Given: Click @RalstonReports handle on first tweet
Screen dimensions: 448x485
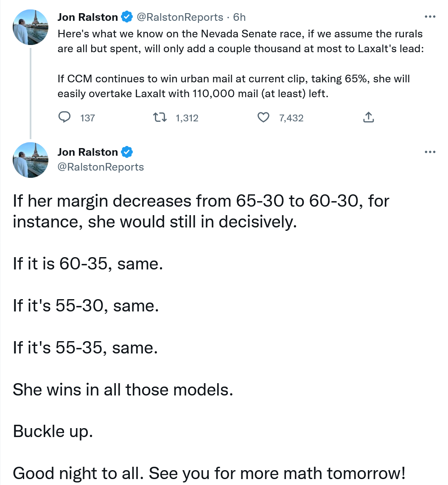Looking at the screenshot, I should click(180, 17).
